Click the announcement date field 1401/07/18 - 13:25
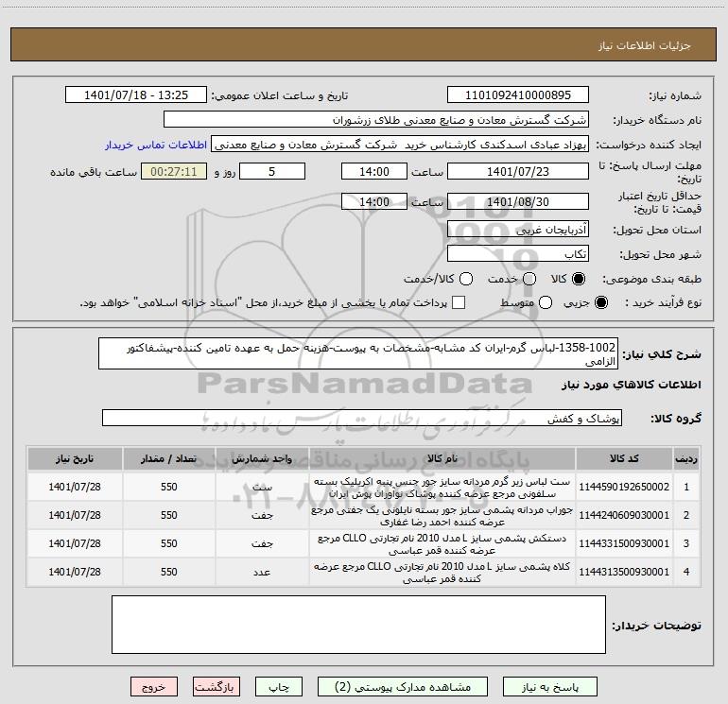 [136, 95]
